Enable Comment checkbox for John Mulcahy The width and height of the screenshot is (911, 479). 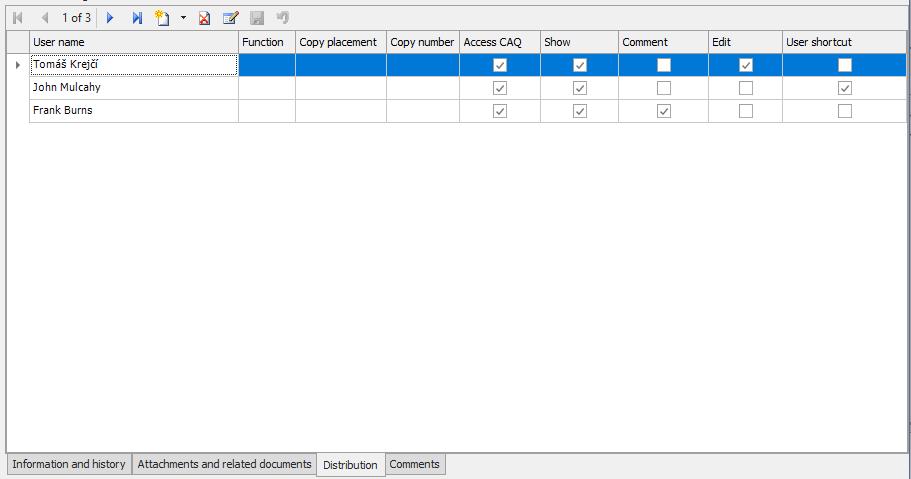coord(663,88)
